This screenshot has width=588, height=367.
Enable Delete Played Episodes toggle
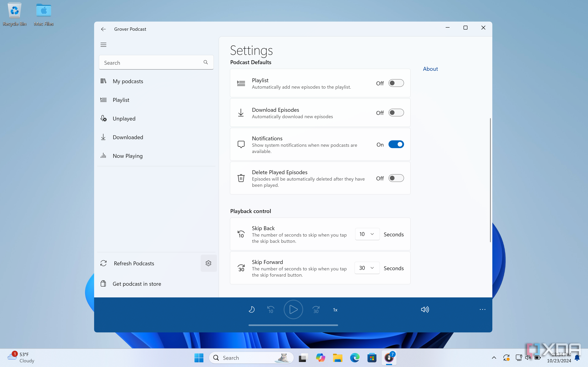pyautogui.click(x=396, y=178)
